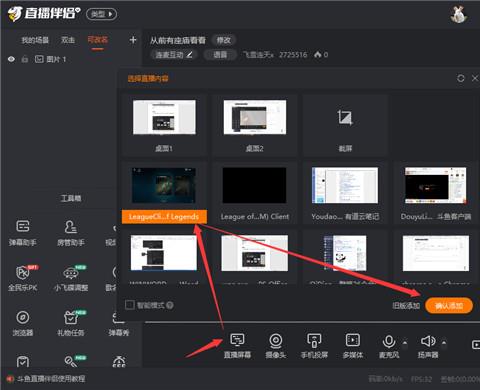Click the FPS value in the status bar
The width and height of the screenshot is (480, 390).
click(x=421, y=379)
